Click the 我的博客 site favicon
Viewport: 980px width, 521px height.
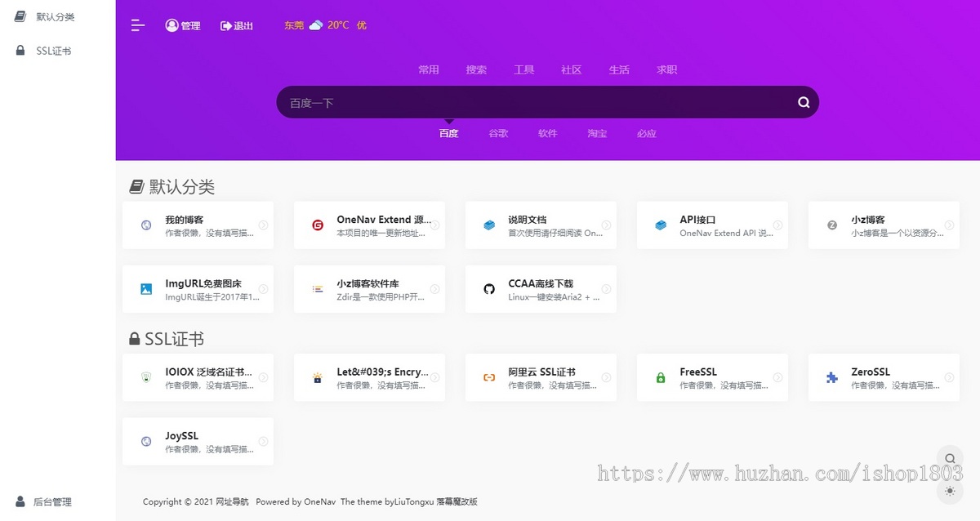146,225
